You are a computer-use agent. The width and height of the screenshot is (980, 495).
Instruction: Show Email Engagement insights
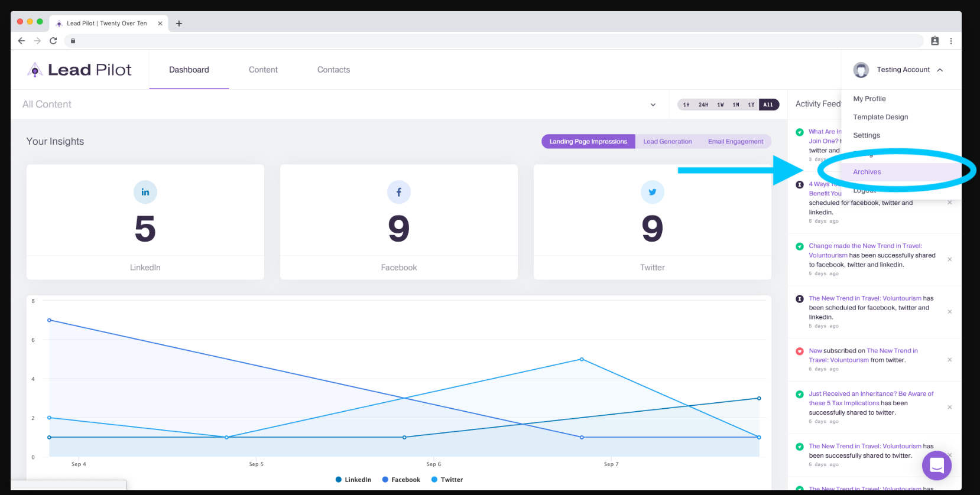[x=735, y=142]
